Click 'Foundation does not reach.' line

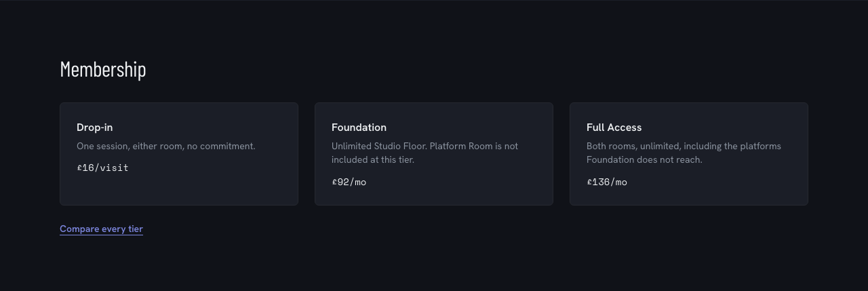644,160
